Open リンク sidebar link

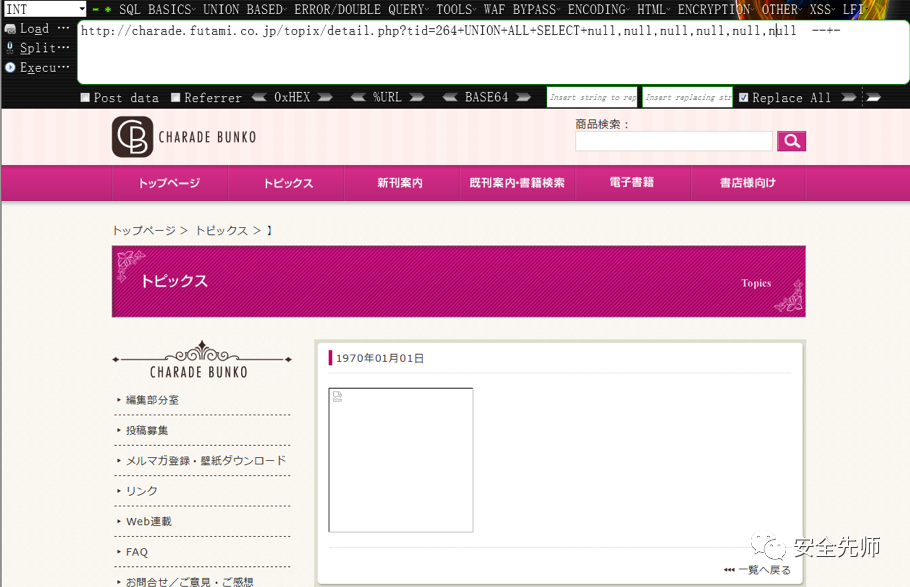[142, 491]
